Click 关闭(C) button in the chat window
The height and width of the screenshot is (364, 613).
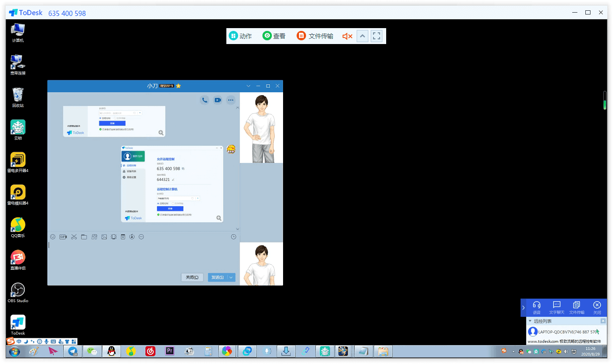coord(192,277)
